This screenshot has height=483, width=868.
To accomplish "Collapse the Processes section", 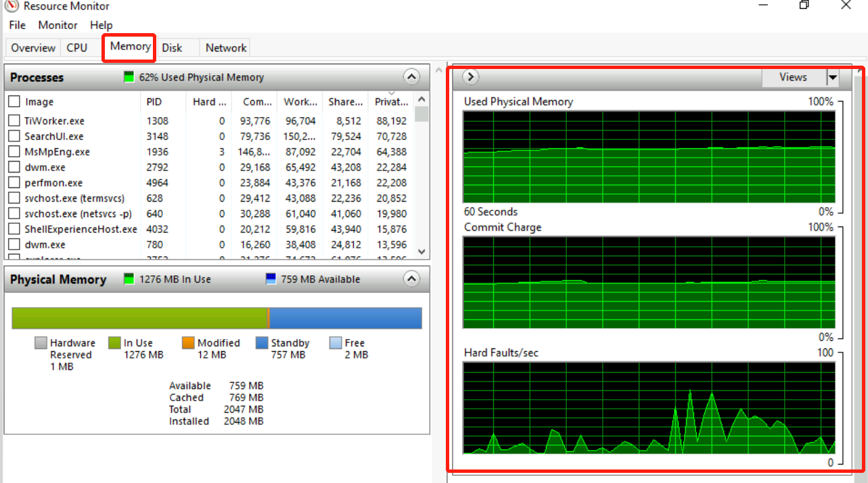I will 411,77.
